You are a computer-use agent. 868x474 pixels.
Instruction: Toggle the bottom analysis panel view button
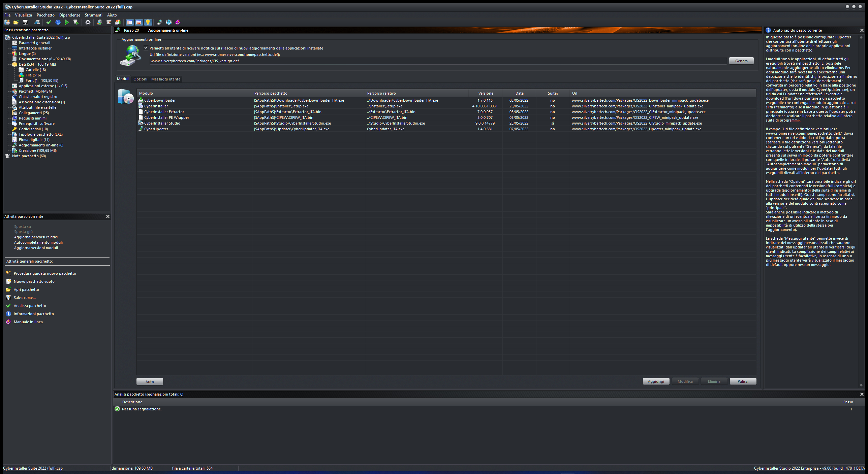[138, 22]
